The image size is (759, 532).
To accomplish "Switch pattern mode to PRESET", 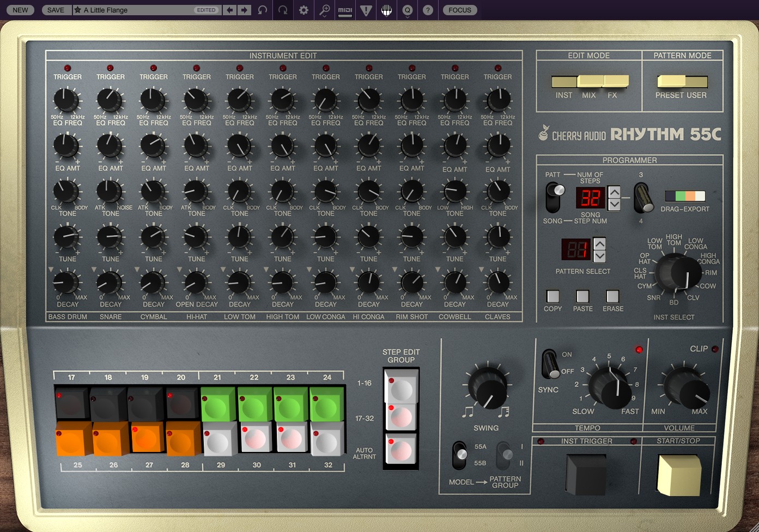I will point(671,82).
